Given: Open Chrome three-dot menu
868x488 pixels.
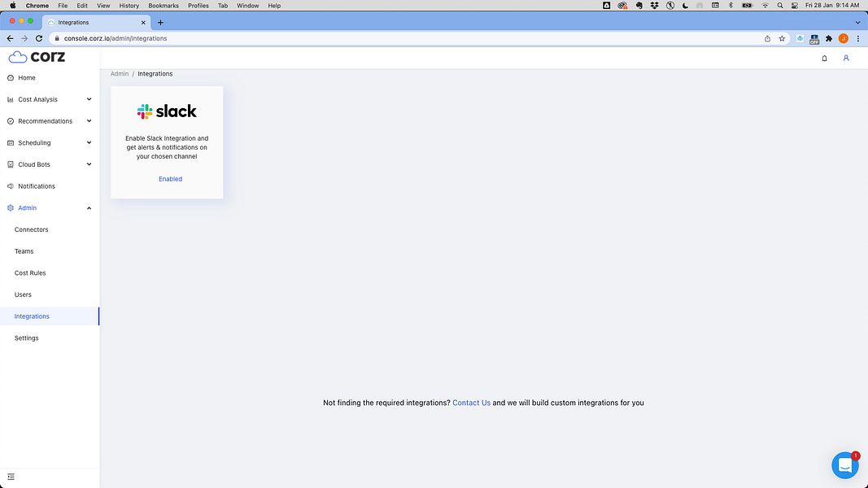Looking at the screenshot, I should point(858,38).
